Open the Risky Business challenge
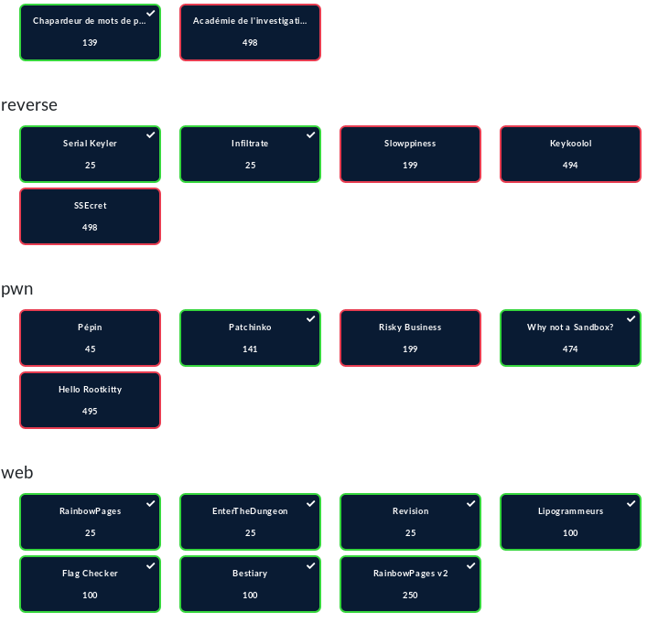 410,338
